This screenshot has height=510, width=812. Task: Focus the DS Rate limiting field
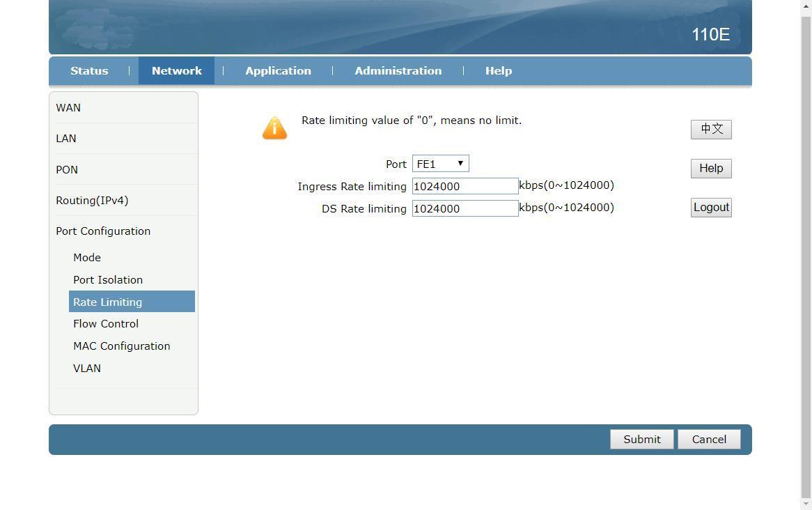coord(465,208)
